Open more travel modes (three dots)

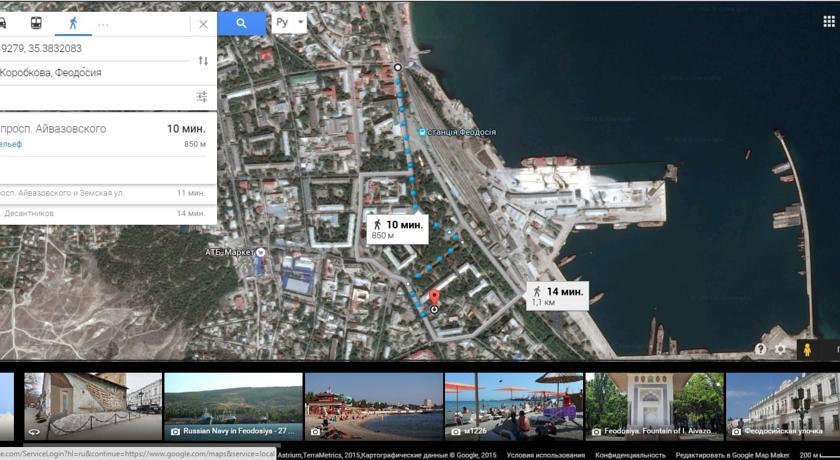103,23
